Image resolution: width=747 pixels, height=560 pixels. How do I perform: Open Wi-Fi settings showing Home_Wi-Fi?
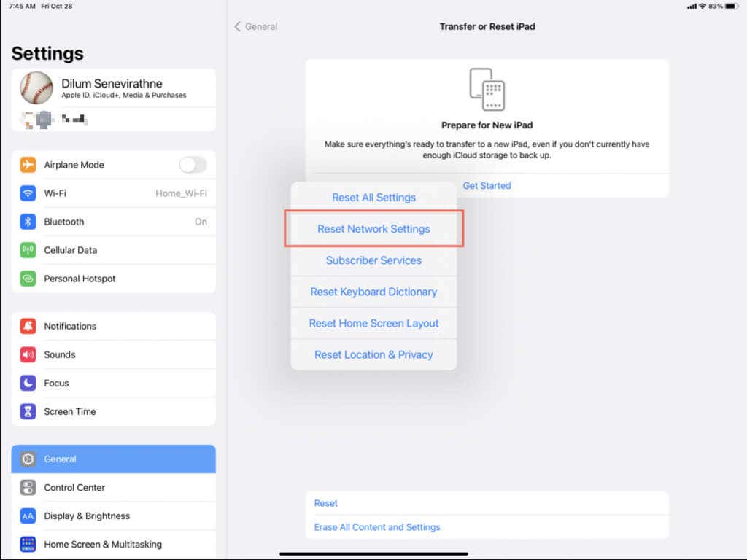[113, 193]
